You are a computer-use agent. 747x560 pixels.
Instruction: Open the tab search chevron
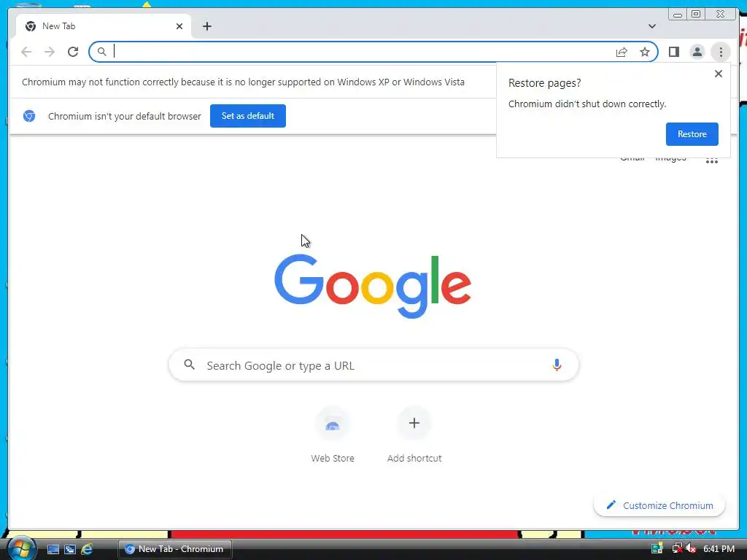point(652,26)
